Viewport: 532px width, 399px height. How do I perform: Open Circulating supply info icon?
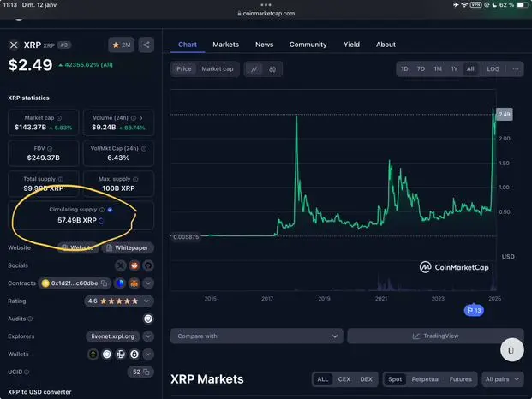[102, 210]
